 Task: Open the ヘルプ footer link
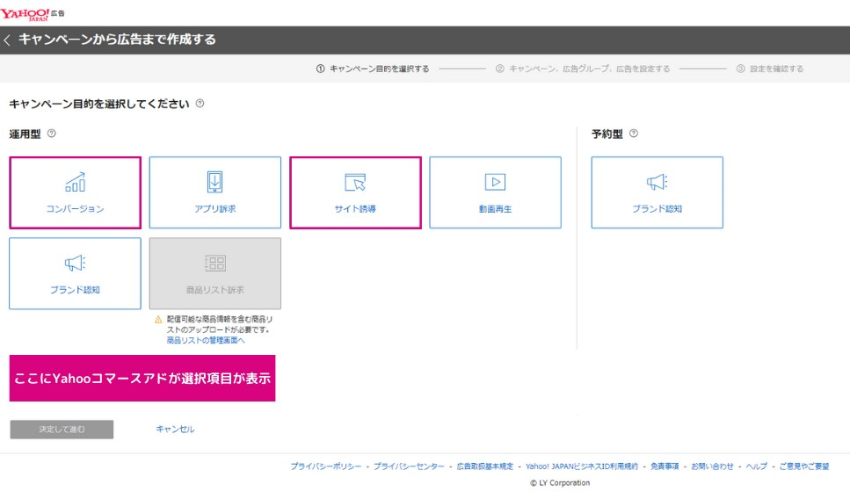(x=757, y=466)
